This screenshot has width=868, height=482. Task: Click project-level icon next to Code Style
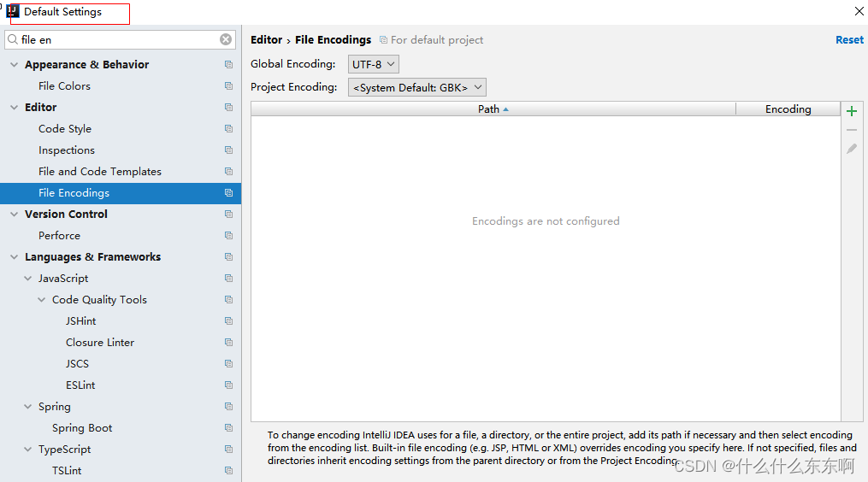228,128
